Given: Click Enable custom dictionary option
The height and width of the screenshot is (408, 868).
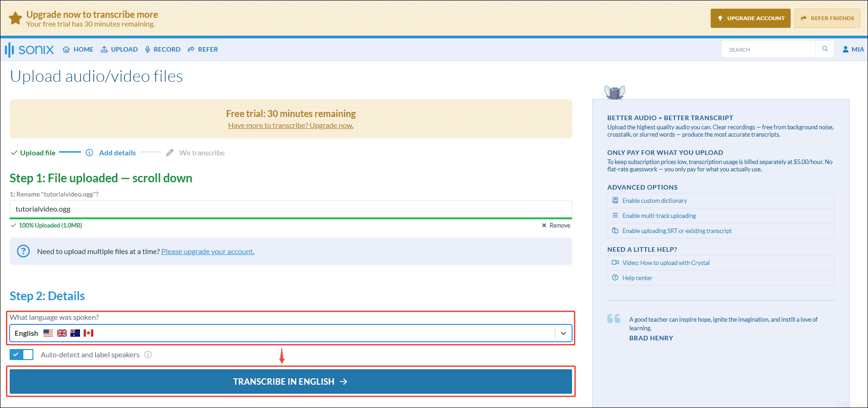Looking at the screenshot, I should pos(721,201).
